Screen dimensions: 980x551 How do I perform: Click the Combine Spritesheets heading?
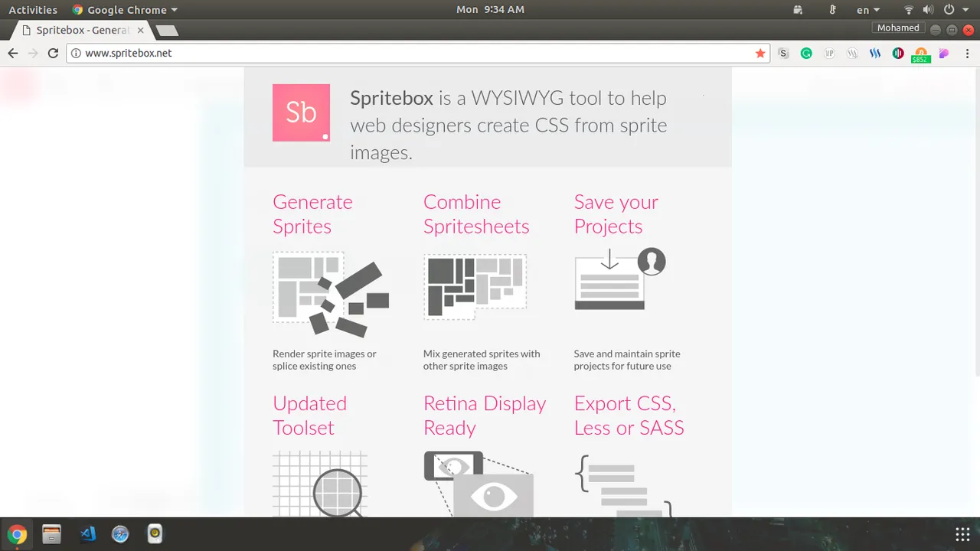[x=476, y=214]
